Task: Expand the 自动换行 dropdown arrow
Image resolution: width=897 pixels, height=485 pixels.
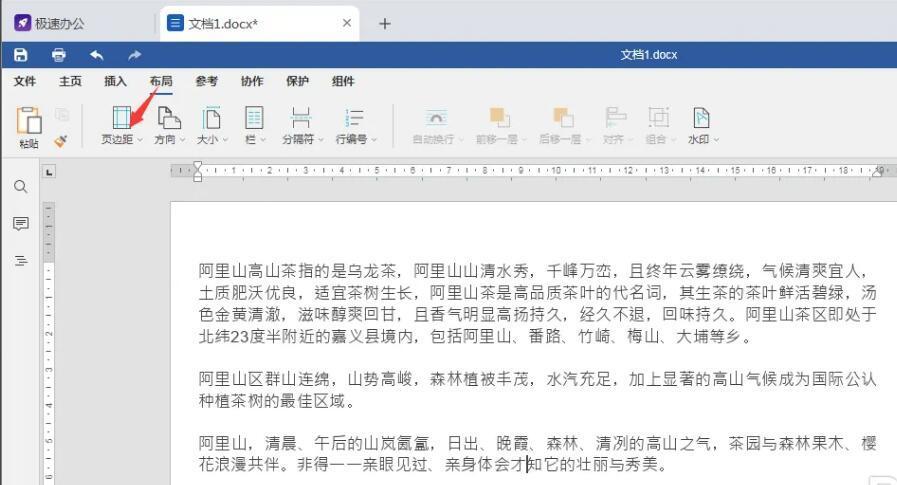Action: (x=460, y=140)
